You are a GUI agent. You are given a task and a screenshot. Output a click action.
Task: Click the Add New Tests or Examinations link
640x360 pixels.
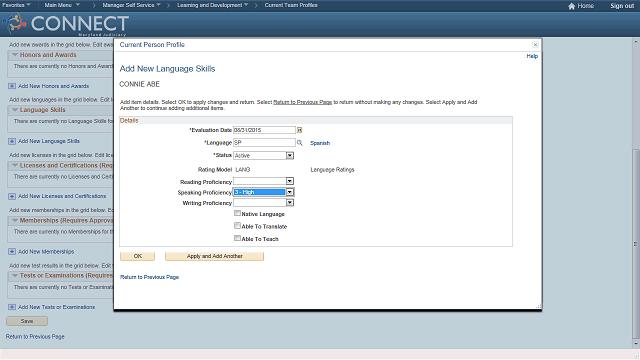[56, 307]
